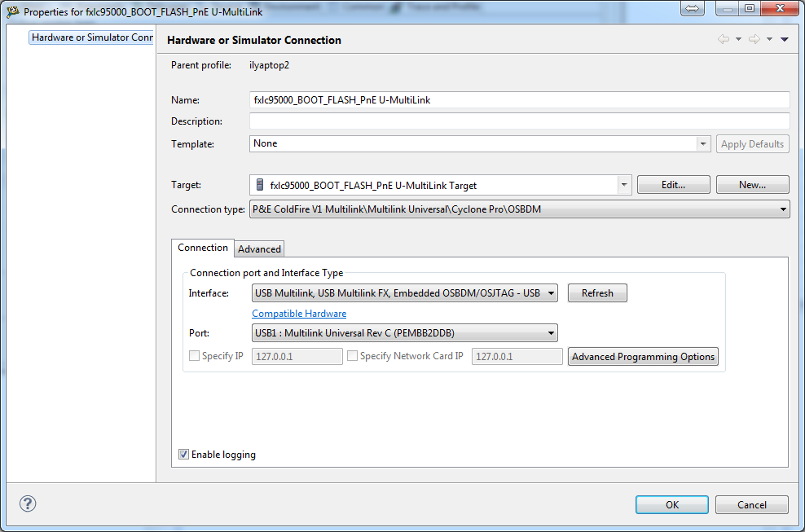Switch to the Advanced tab
Image resolution: width=805 pixels, height=532 pixels.
(x=259, y=249)
